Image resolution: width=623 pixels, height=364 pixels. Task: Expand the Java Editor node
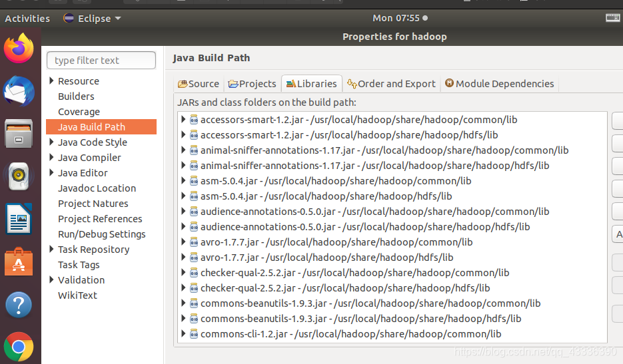coord(52,172)
